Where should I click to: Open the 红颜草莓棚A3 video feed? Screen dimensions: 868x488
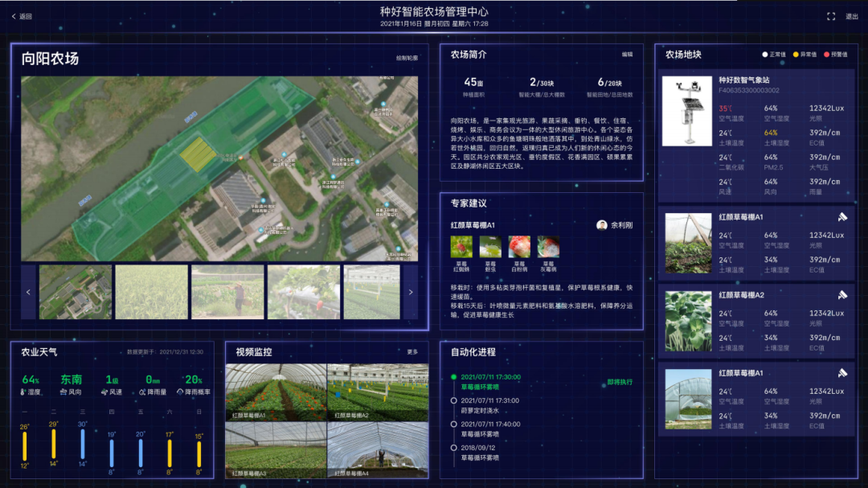pyautogui.click(x=276, y=449)
